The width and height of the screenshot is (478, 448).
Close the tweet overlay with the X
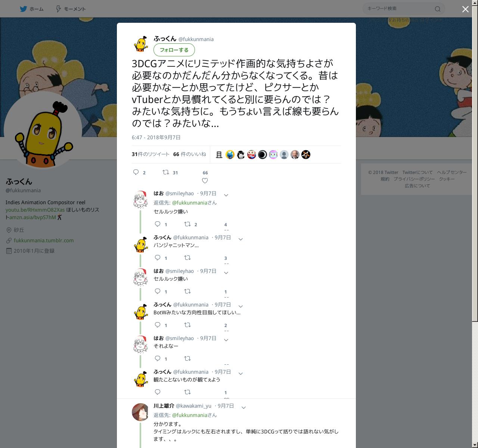(x=465, y=9)
